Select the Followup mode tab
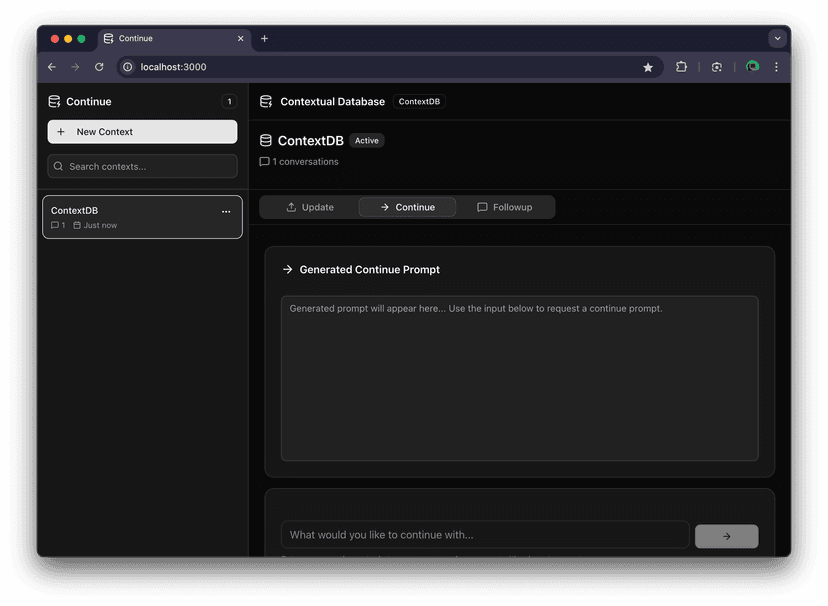This screenshot has height=606, width=828. tap(509, 207)
